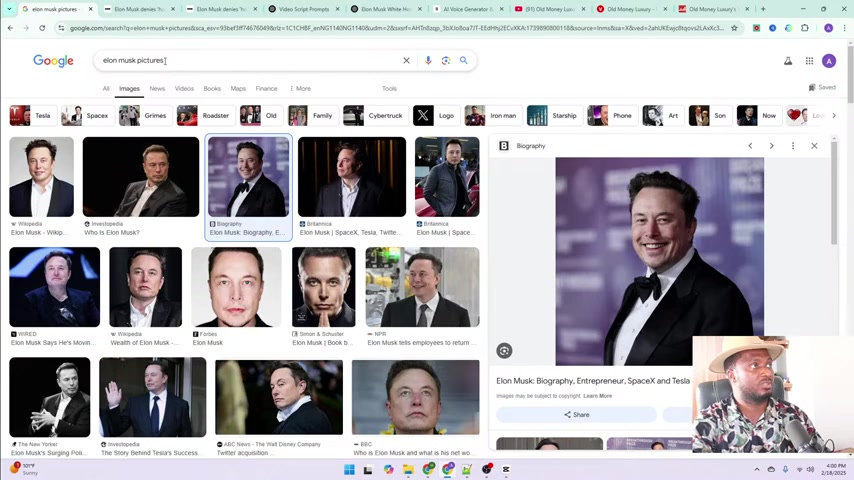Open Investopedia Who Is Elon Musk thumbnail

pos(141,177)
